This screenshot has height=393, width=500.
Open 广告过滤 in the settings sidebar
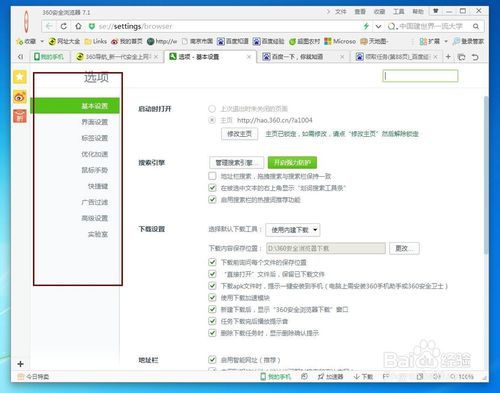pyautogui.click(x=94, y=202)
